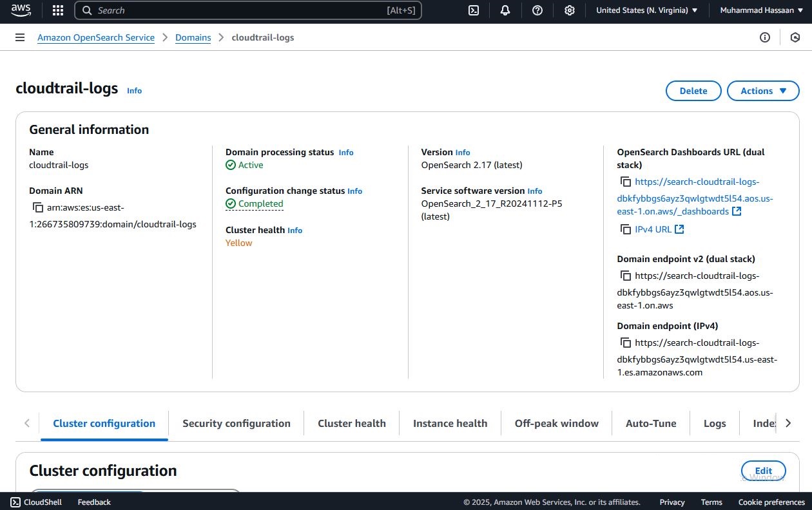Open Terms link in footer
Screen dimensions: 812x510
click(x=711, y=502)
